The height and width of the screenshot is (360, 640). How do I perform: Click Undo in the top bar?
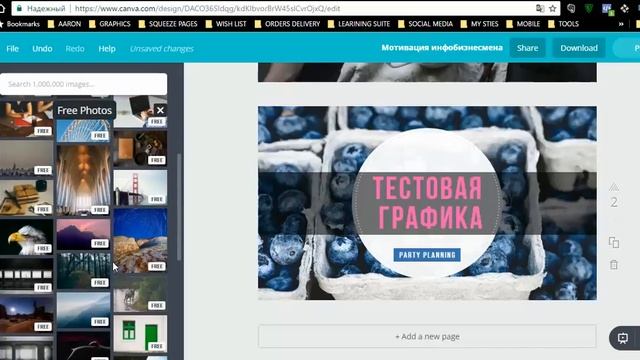point(42,49)
